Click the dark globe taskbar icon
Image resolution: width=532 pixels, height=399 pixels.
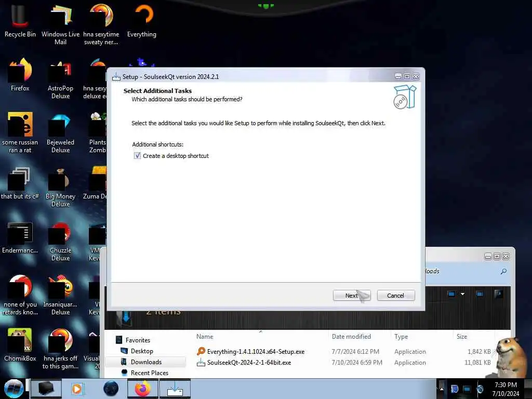pos(111,389)
